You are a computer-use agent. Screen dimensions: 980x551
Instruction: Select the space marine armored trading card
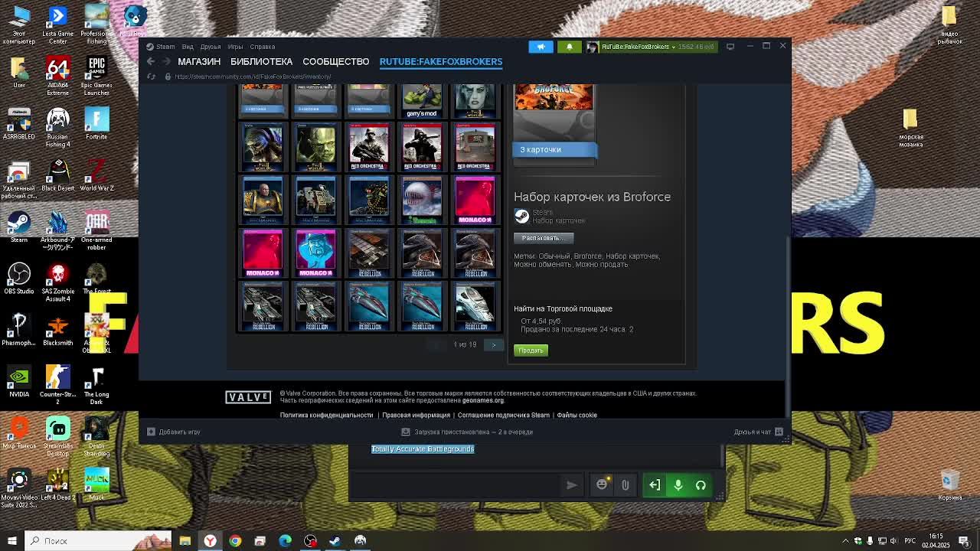pyautogui.click(x=263, y=200)
